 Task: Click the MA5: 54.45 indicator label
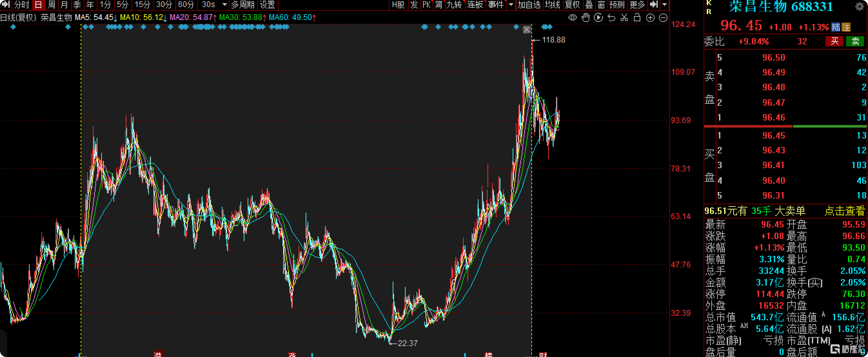point(96,17)
